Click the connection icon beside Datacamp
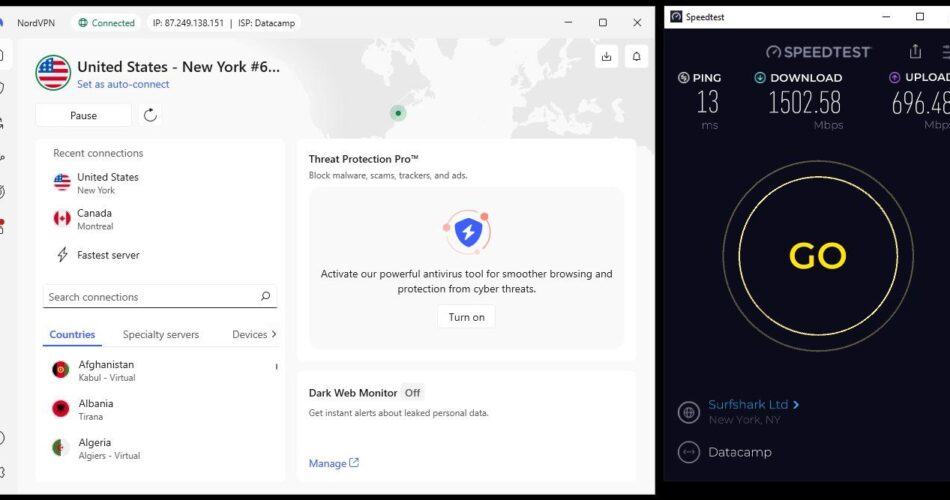950x500 pixels. [688, 452]
